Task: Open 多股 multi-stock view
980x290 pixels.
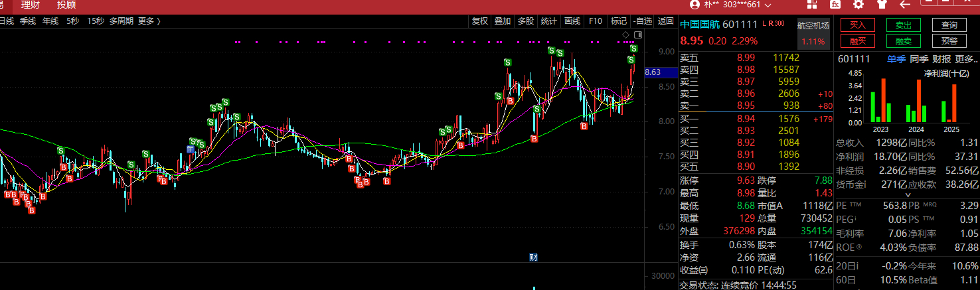Action: 526,21
